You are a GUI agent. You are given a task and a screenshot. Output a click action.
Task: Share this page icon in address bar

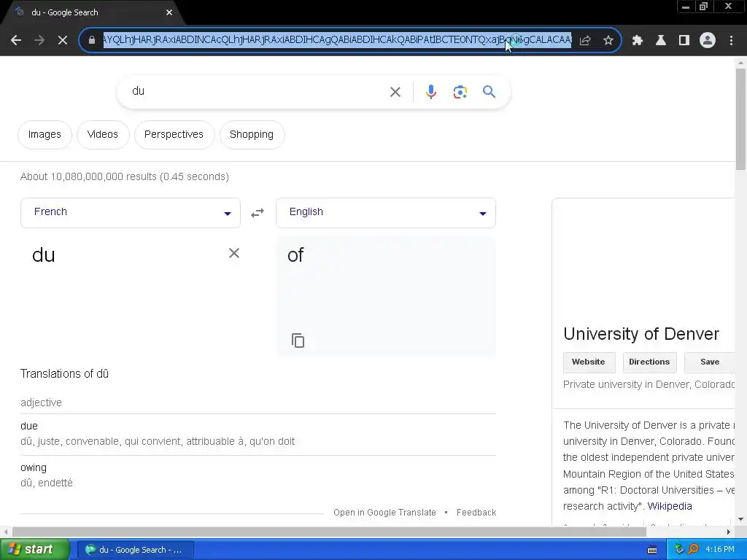pos(585,40)
